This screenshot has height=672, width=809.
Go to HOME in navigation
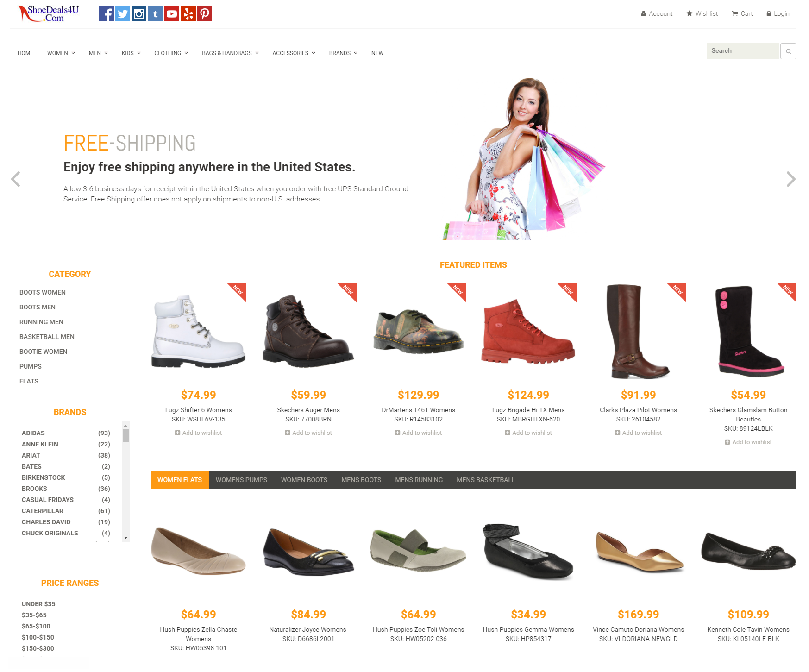tap(25, 53)
